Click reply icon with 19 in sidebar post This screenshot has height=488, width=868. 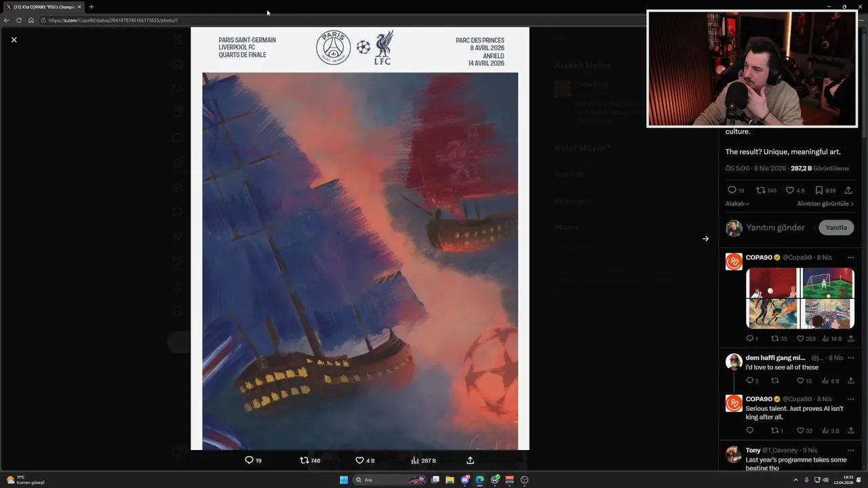tap(732, 190)
